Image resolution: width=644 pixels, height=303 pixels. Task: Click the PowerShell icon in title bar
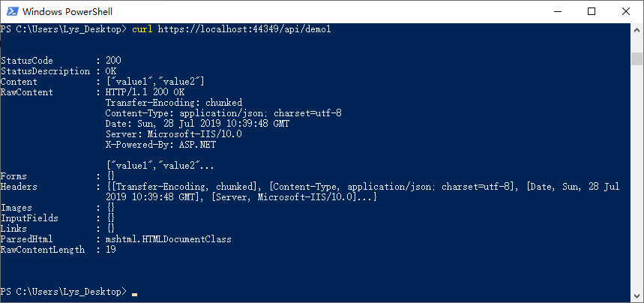12,11
